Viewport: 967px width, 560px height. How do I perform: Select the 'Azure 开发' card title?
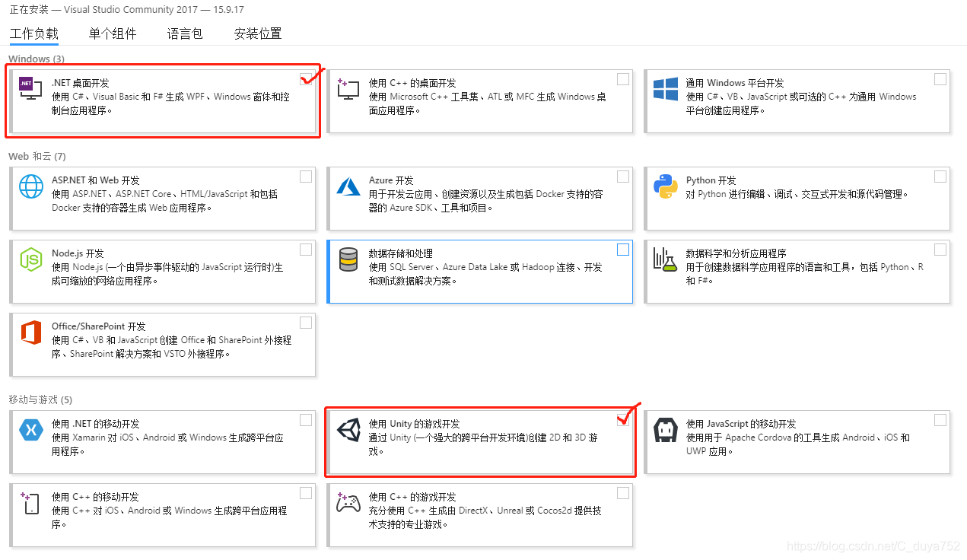tap(391, 180)
